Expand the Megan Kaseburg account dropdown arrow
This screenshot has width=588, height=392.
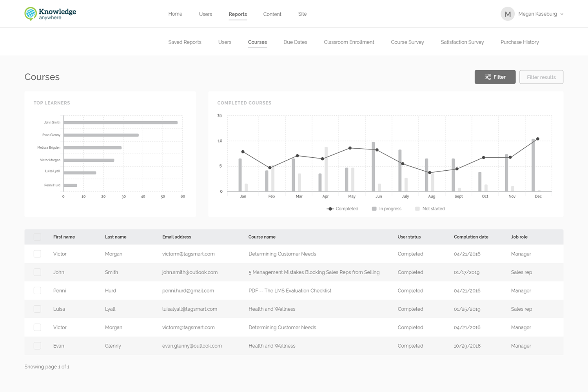click(x=562, y=14)
